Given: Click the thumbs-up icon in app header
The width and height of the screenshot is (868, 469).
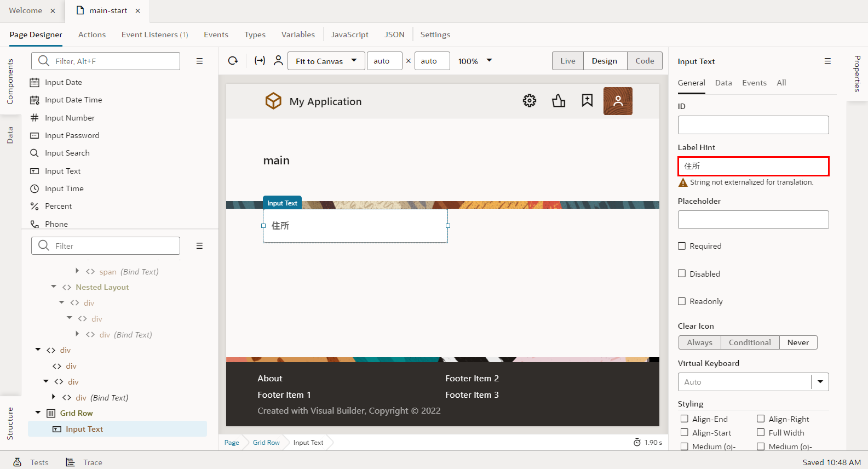Looking at the screenshot, I should pyautogui.click(x=559, y=101).
